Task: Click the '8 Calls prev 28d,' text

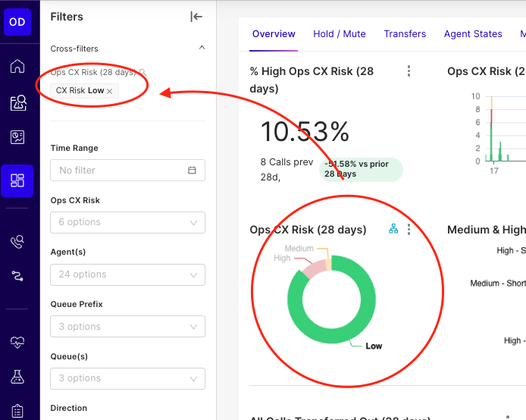Action: pyautogui.click(x=286, y=169)
